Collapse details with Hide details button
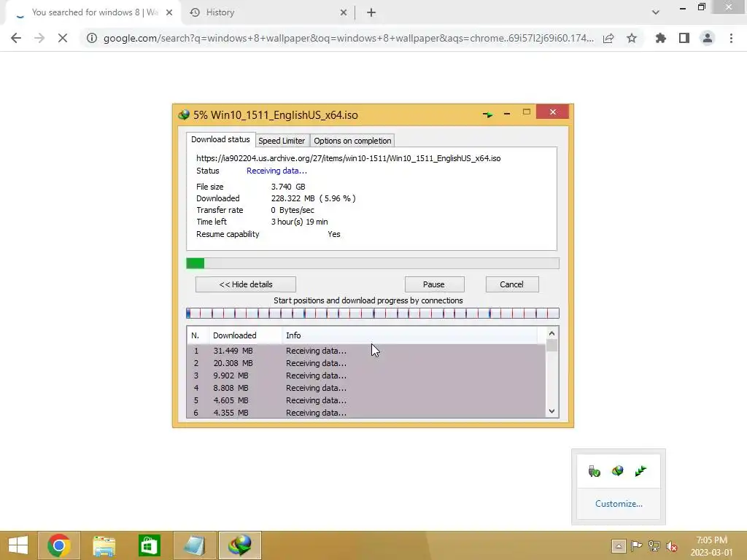The height and width of the screenshot is (560, 747). pyautogui.click(x=246, y=284)
